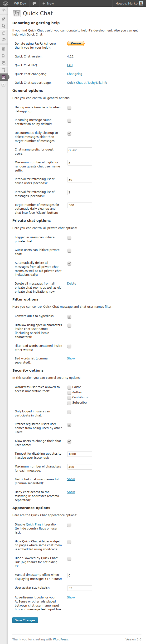The width and height of the screenshot is (150, 644).
Task: Open the WP Dev admin bar menu
Action: click(x=20, y=3)
